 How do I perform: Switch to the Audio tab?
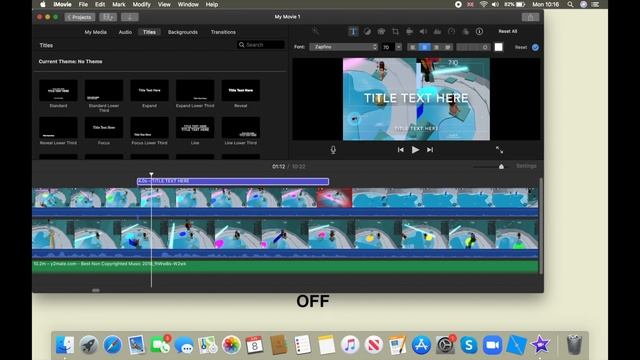coord(125,32)
